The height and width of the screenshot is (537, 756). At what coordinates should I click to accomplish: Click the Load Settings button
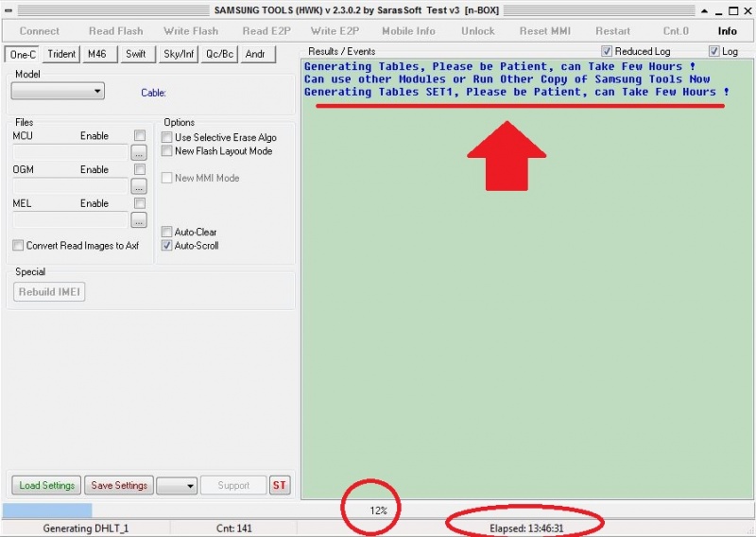[x=46, y=485]
